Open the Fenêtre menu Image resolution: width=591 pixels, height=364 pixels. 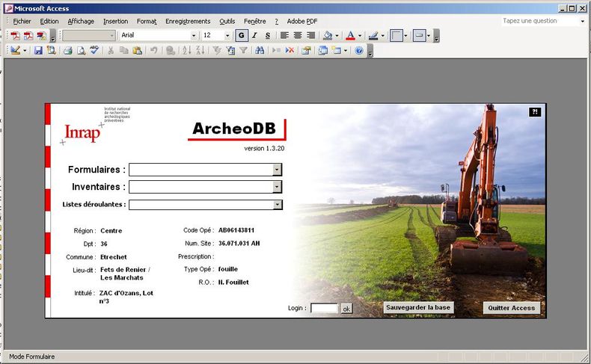click(255, 22)
